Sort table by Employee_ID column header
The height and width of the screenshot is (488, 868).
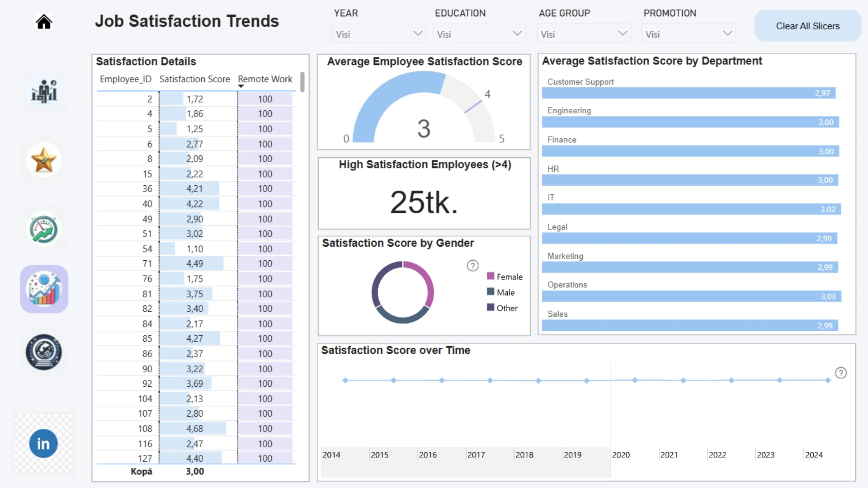coord(126,79)
